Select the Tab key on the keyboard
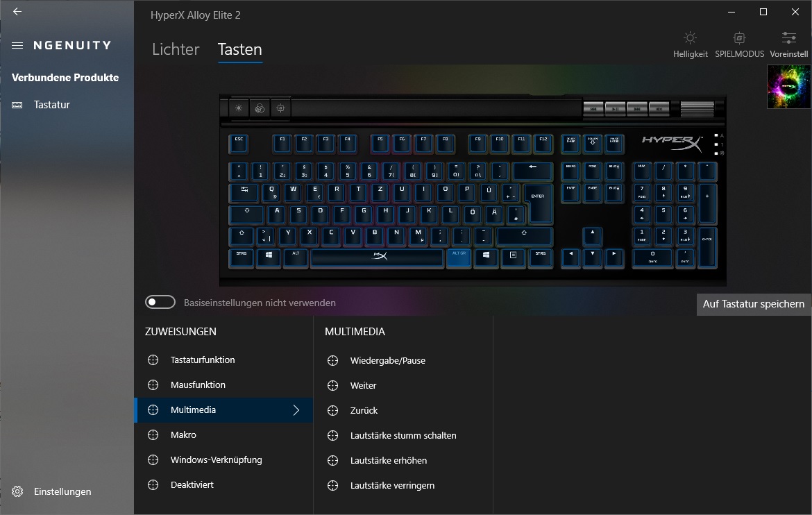Viewport: 812px width, 515px height. pos(244,193)
